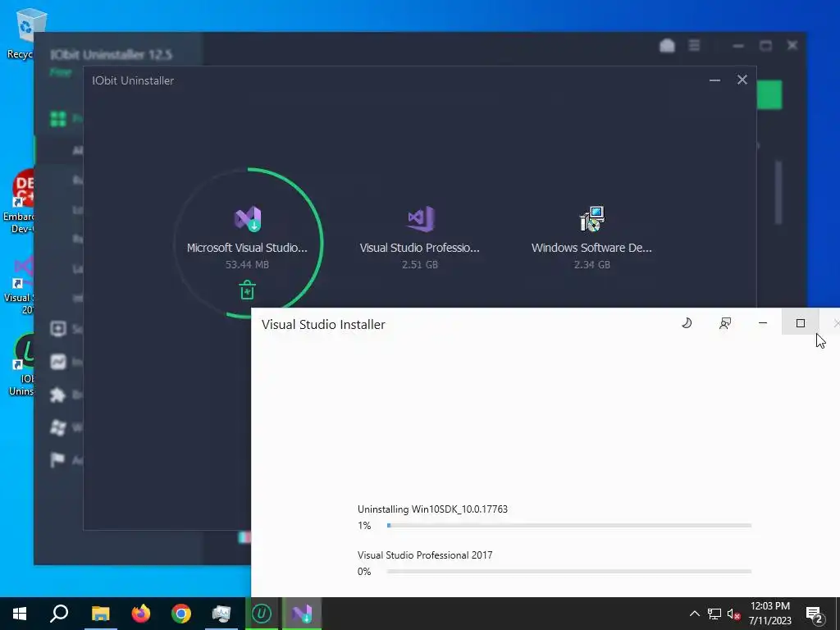Click the muted volume tray icon
Image resolution: width=840 pixels, height=630 pixels.
point(734,614)
